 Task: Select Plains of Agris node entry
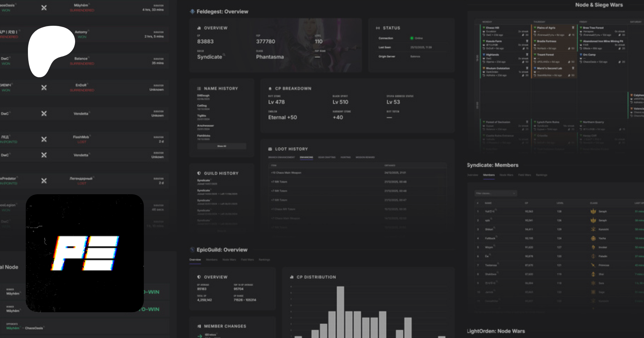546,28
